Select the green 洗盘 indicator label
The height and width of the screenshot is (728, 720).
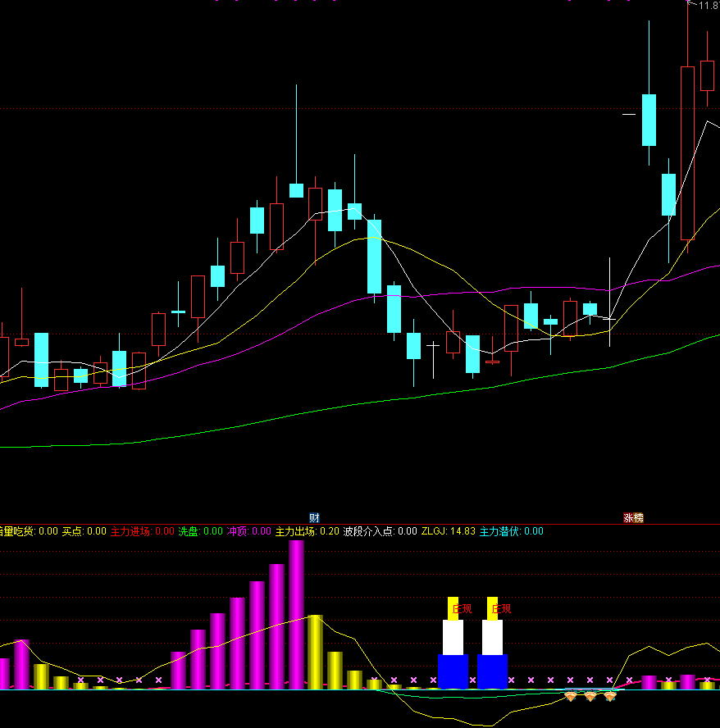click(x=189, y=531)
